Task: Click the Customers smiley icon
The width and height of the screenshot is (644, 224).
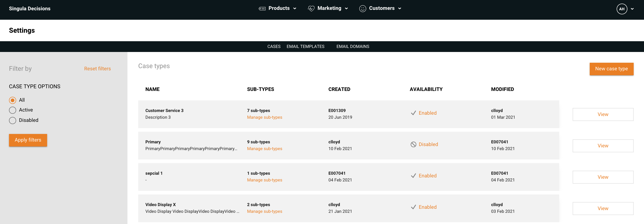Action: point(362,9)
